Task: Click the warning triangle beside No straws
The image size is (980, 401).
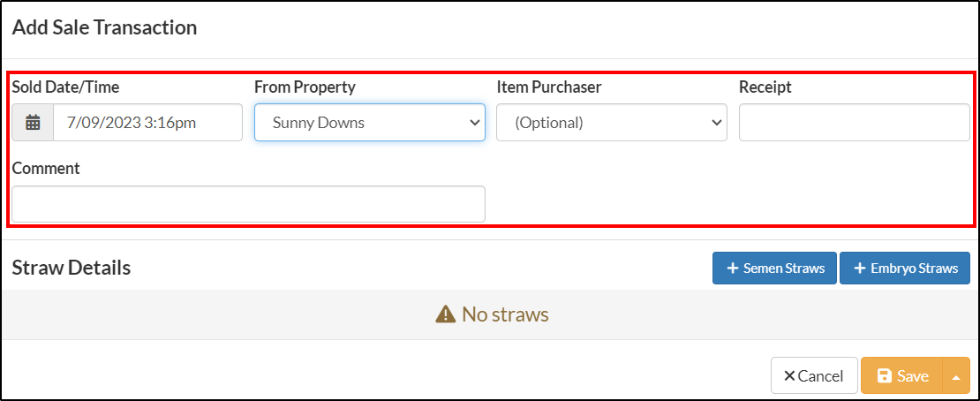Action: coord(445,314)
